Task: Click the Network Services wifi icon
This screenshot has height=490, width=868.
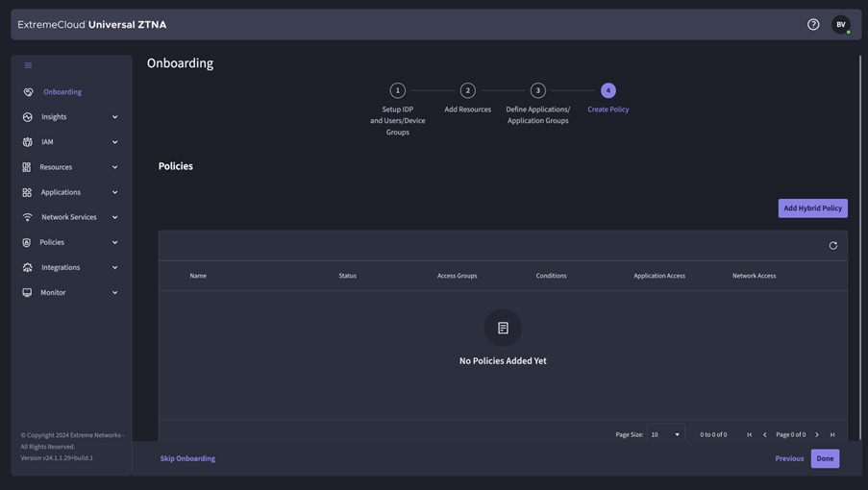Action: [x=27, y=217]
